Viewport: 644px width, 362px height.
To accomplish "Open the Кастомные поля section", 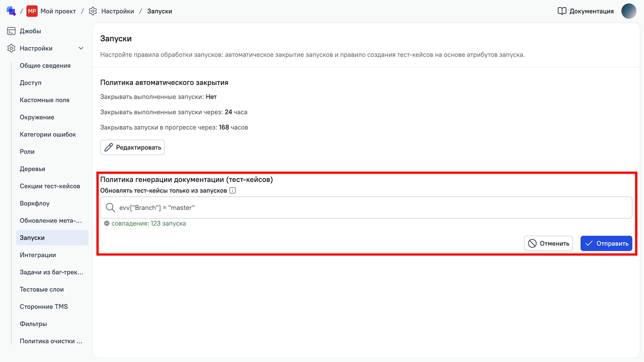I will [45, 100].
